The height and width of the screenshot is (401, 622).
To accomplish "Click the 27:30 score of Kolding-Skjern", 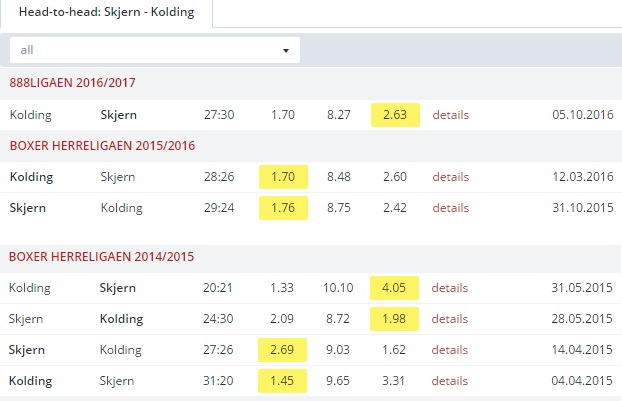I will (218, 115).
